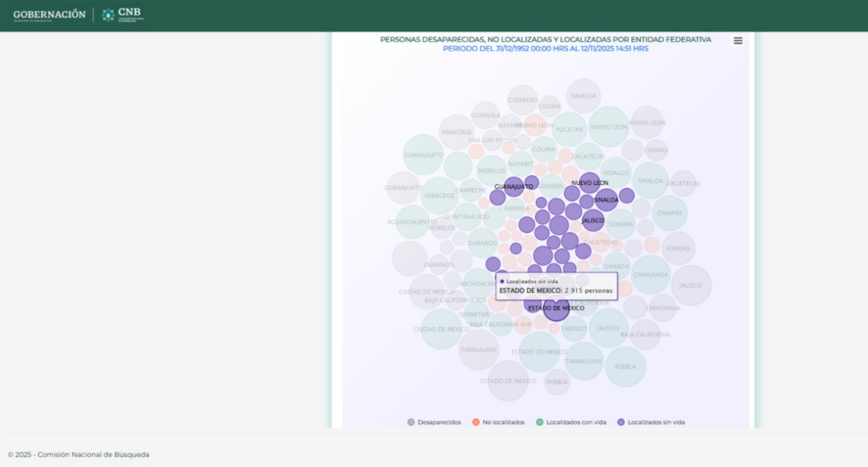Select the Tabasco bubble

click(574, 328)
